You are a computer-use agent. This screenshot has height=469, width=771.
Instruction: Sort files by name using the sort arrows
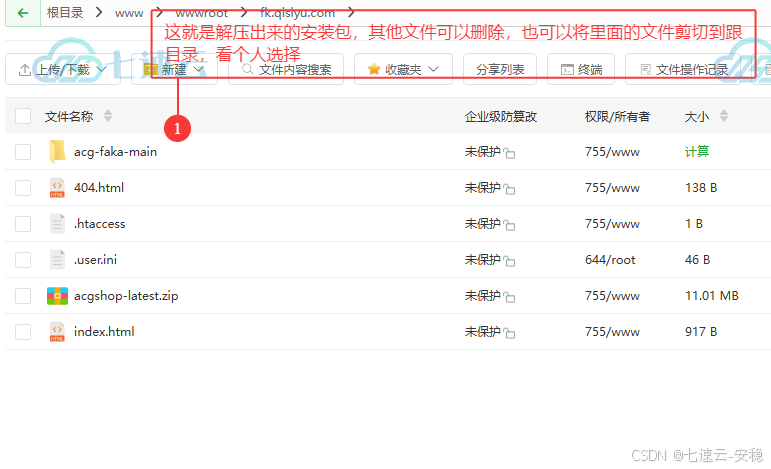coord(108,116)
